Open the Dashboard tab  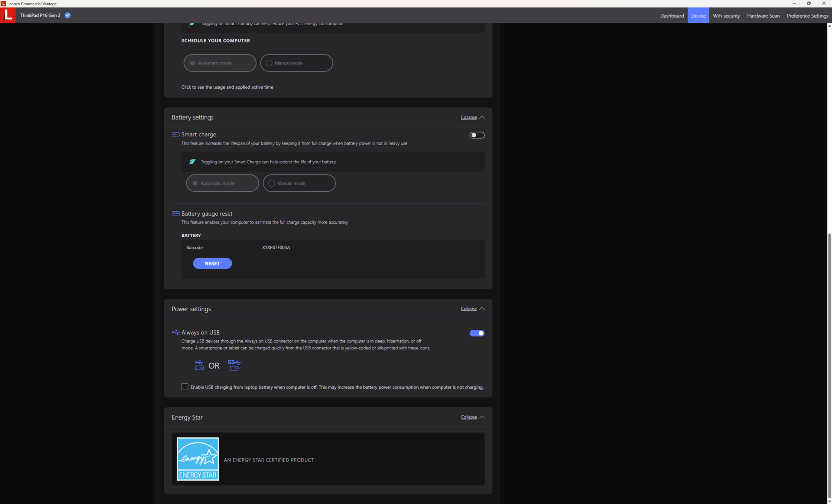pos(672,16)
